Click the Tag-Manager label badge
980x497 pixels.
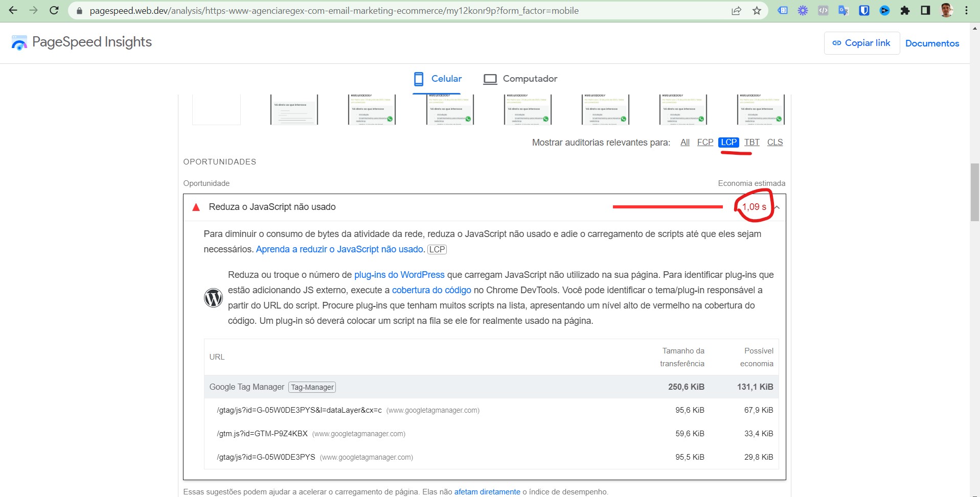[312, 387]
